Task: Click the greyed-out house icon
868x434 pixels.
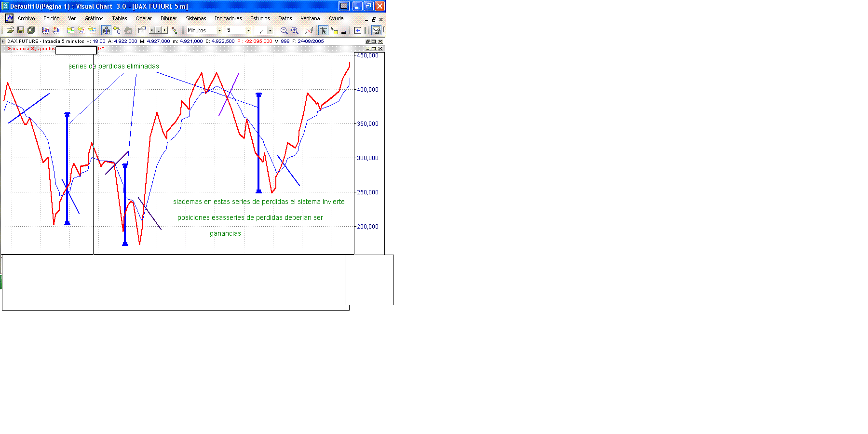Action: (128, 30)
